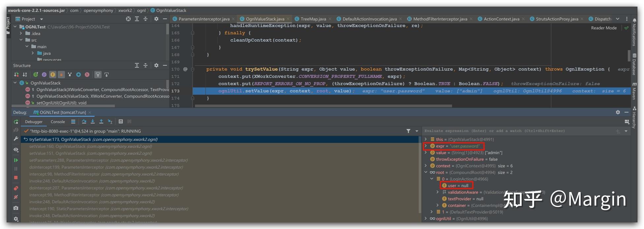Viewport: 644px width, 229px height.
Task: Click Resume Program green arrow
Action: [16, 160]
